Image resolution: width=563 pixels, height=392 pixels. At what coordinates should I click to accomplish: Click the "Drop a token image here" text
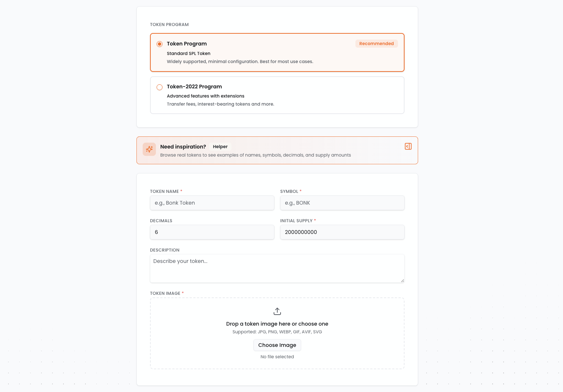point(277,324)
